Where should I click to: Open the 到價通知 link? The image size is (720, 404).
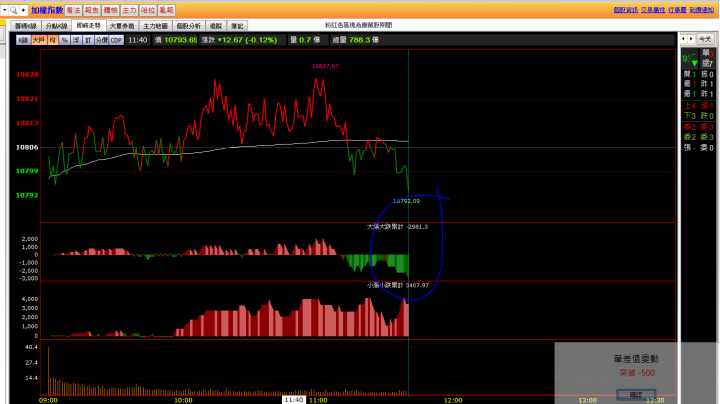[x=702, y=10]
